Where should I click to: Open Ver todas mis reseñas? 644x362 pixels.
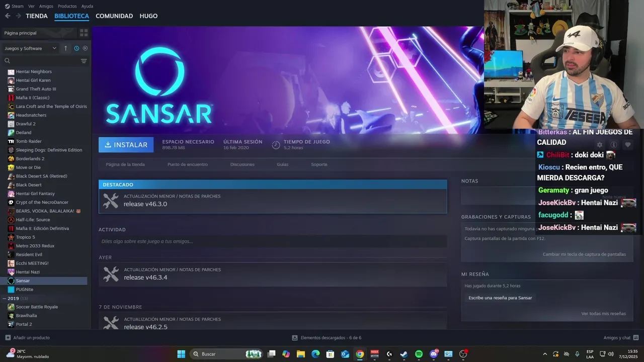(x=603, y=314)
